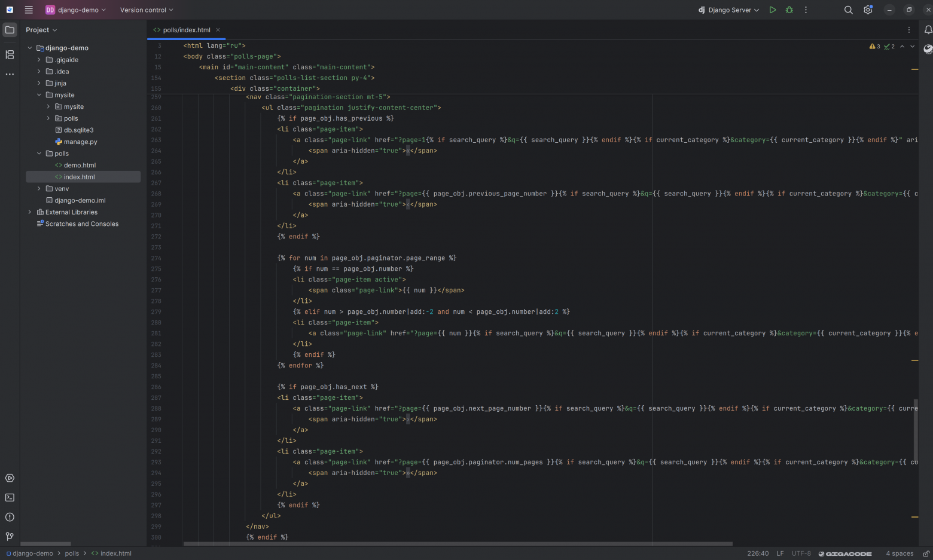
Task: Open the Notifications bell
Action: 928,29
